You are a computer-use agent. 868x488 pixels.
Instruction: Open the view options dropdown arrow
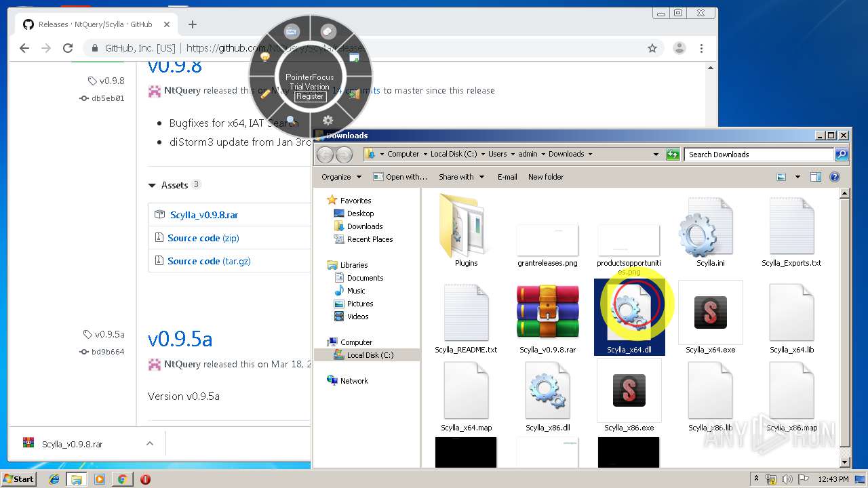[x=797, y=177]
